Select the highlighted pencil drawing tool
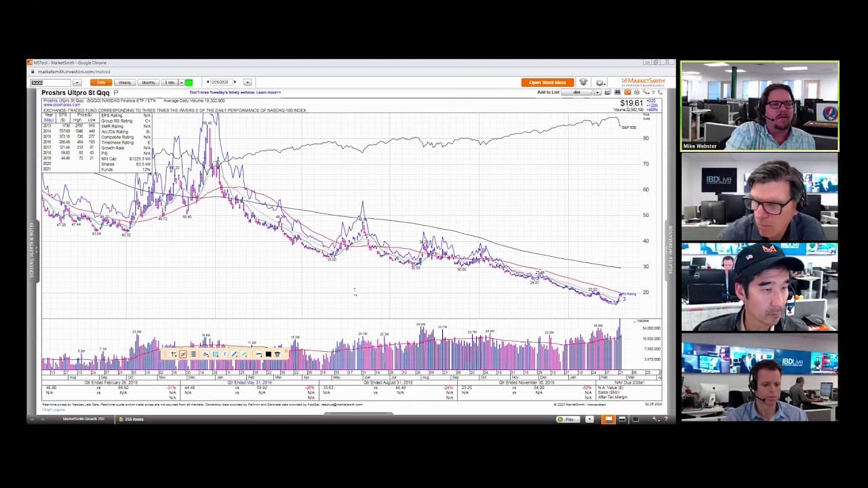 [x=183, y=354]
